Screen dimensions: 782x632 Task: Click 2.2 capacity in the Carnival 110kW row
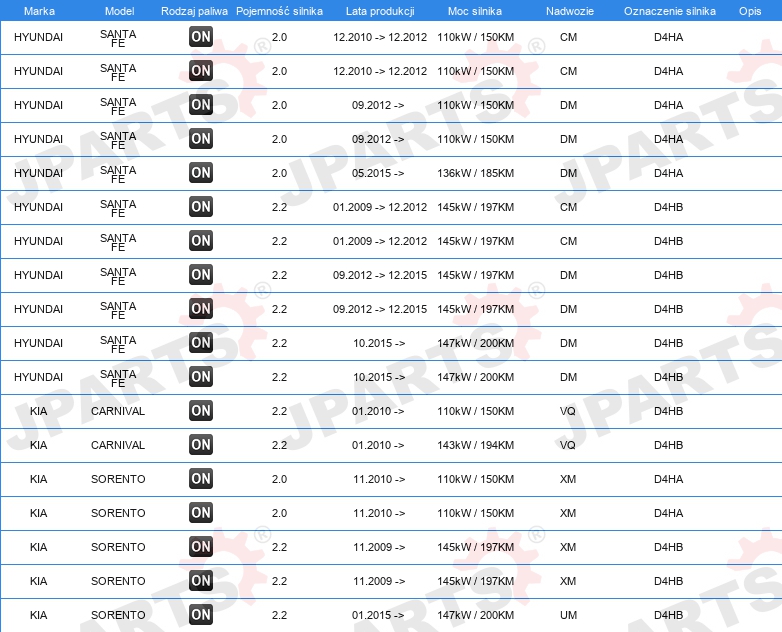[279, 411]
